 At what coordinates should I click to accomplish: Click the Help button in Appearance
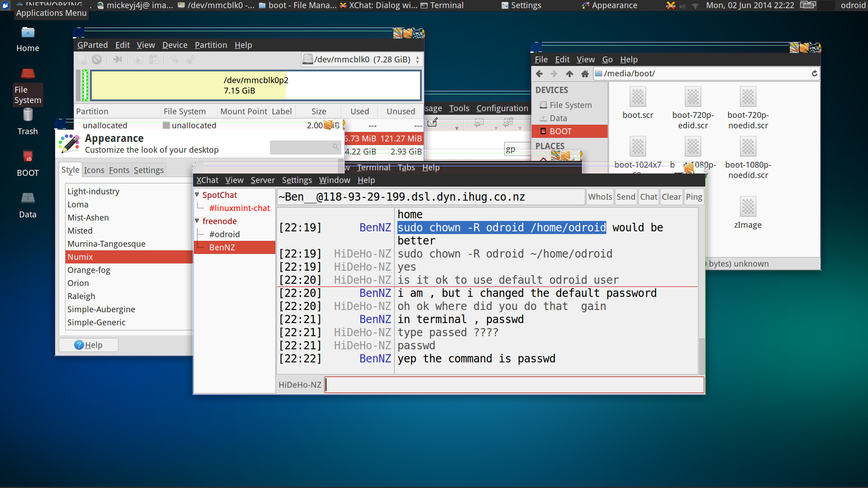89,345
